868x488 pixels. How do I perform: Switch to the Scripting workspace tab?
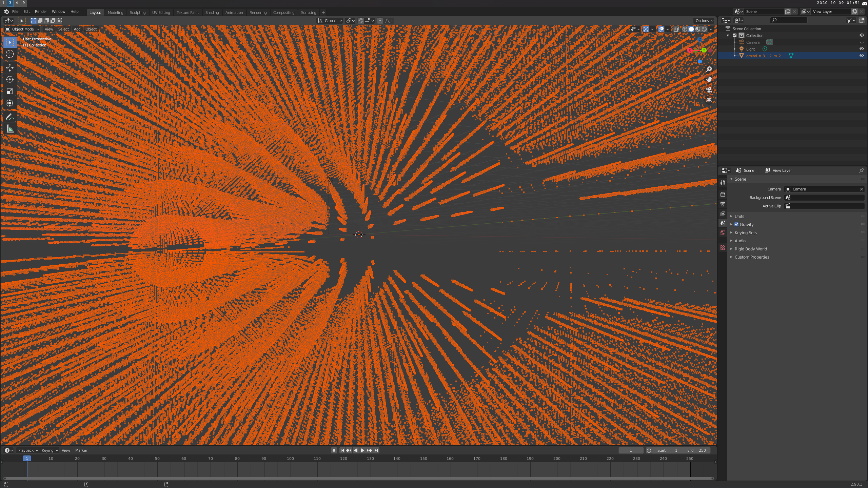pos(308,13)
